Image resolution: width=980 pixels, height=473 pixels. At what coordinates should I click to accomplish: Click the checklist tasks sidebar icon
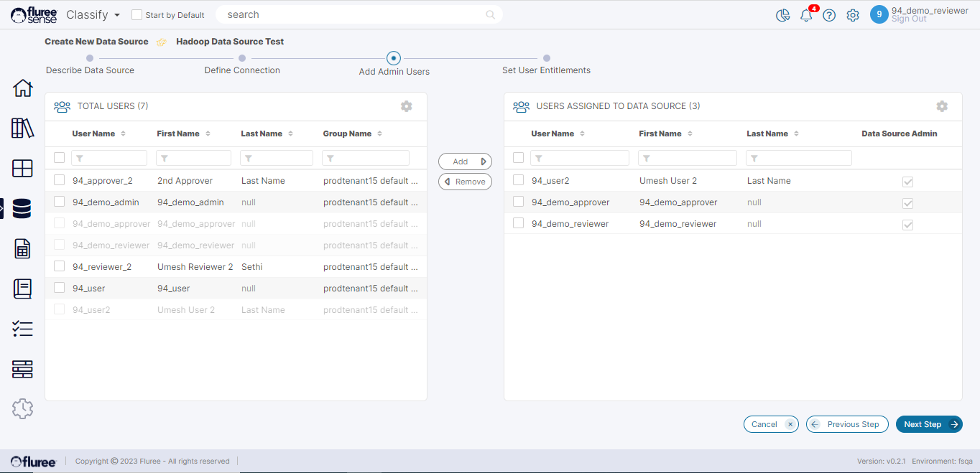[x=22, y=329]
